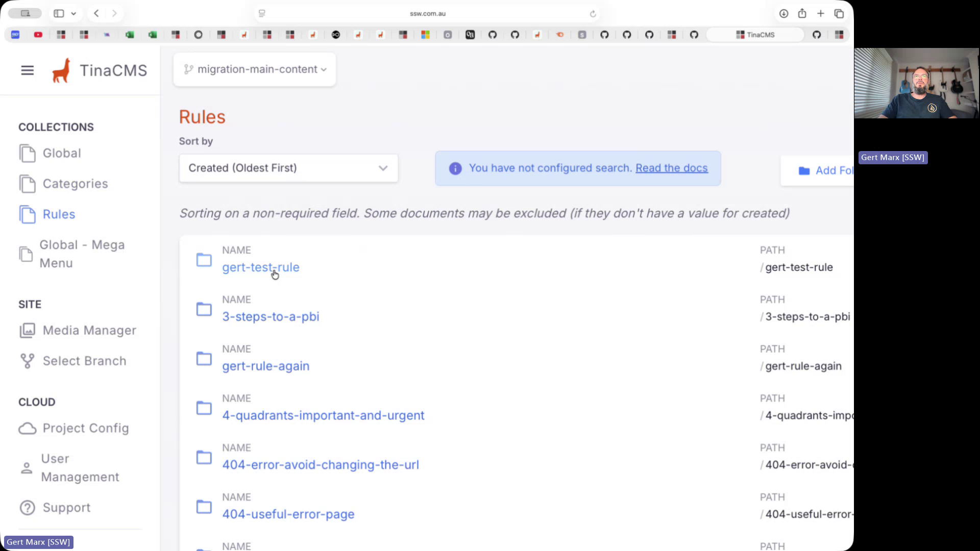The height and width of the screenshot is (551, 980).
Task: Reload the page with the refresh icon
Action: point(593,14)
